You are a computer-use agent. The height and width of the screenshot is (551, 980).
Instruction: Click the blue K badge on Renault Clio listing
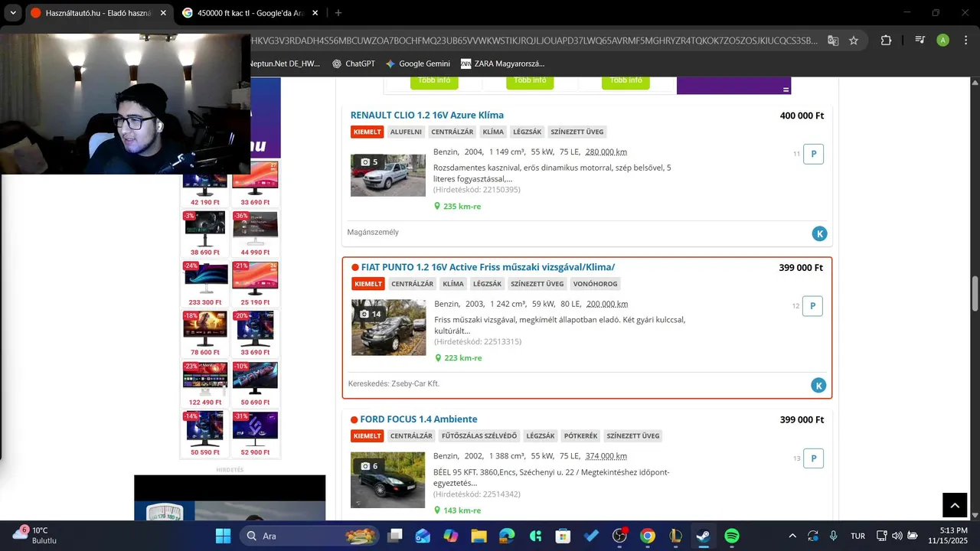coord(819,233)
